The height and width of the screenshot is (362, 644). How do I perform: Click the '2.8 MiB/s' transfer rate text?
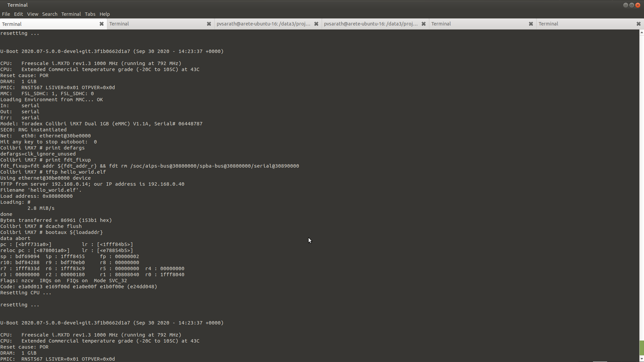coord(41,208)
